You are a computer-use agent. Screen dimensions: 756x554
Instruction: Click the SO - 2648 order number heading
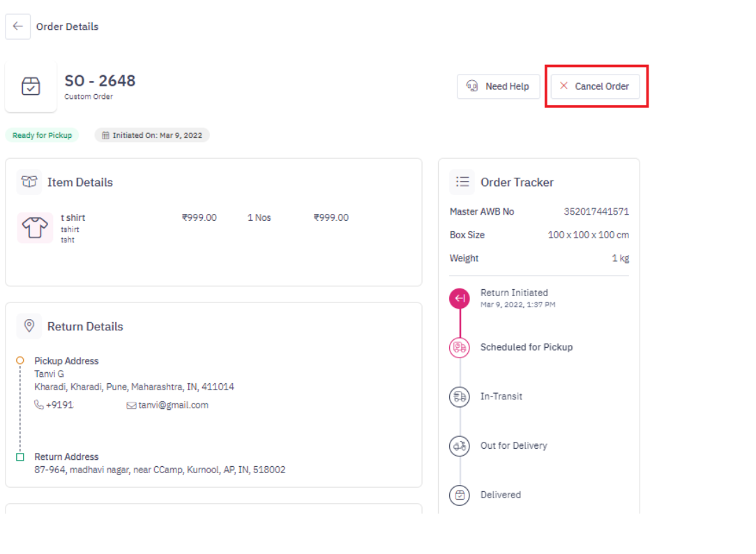100,80
